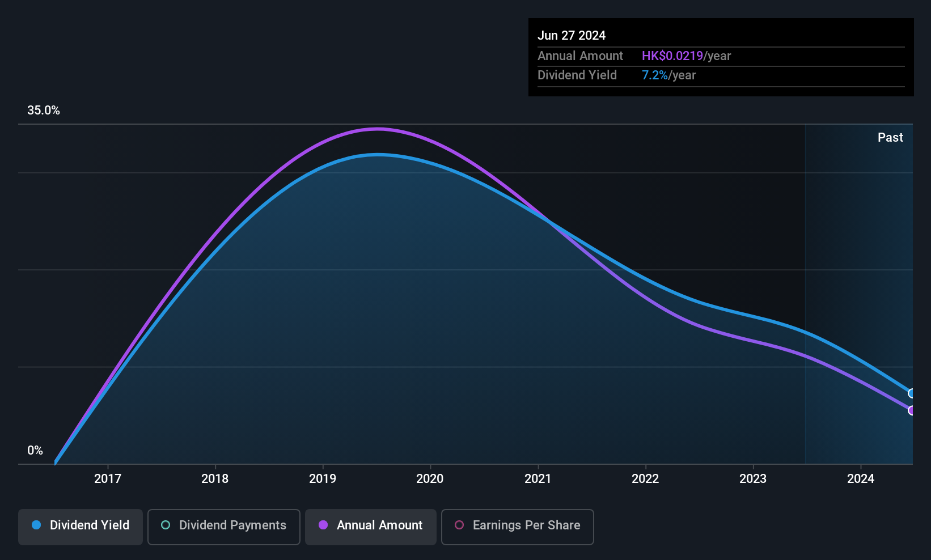Click the HK$0.0219/year annual amount value
The height and width of the screenshot is (560, 931).
686,56
